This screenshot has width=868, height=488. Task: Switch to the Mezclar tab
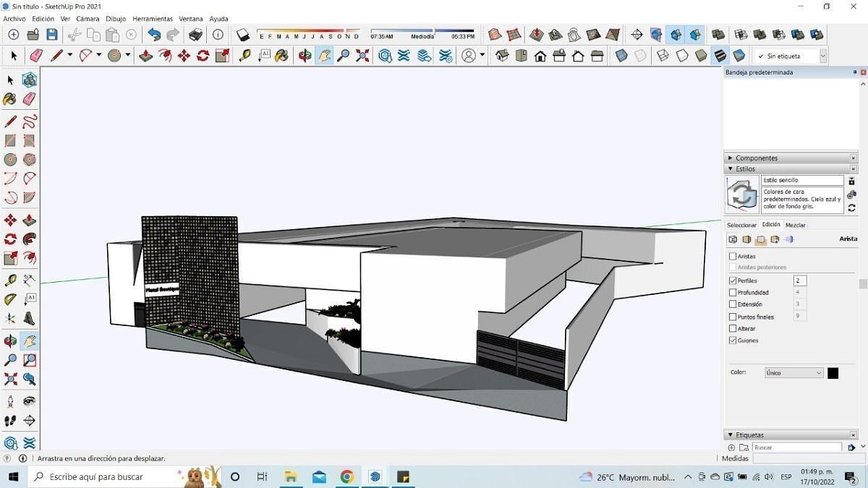795,225
